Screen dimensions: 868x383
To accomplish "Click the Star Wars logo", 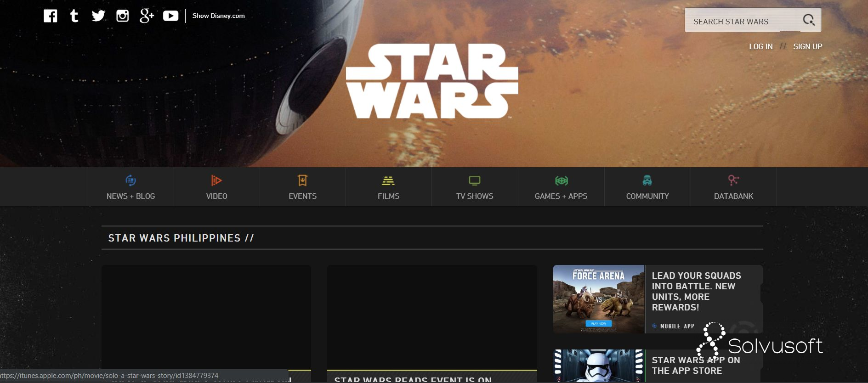I will [432, 81].
